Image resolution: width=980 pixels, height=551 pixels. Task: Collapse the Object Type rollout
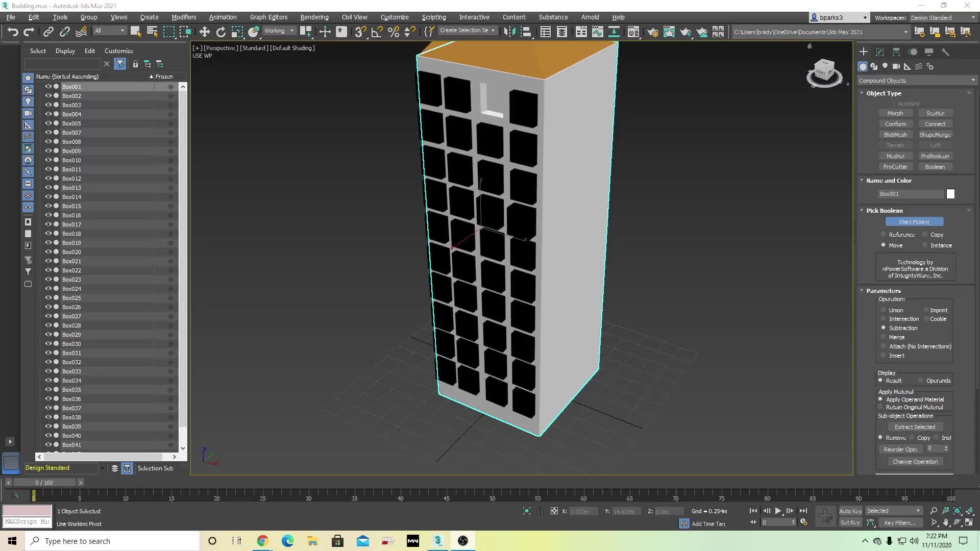[883, 93]
